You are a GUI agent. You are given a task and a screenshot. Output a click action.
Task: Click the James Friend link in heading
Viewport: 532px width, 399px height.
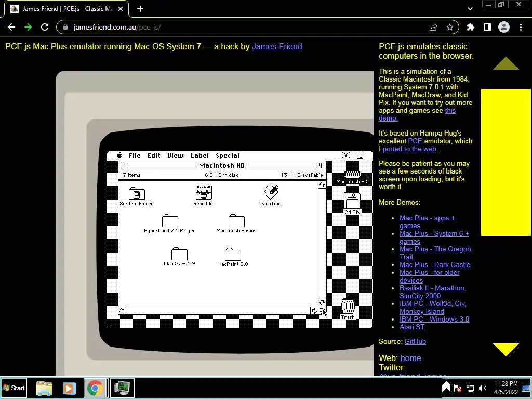point(277,46)
